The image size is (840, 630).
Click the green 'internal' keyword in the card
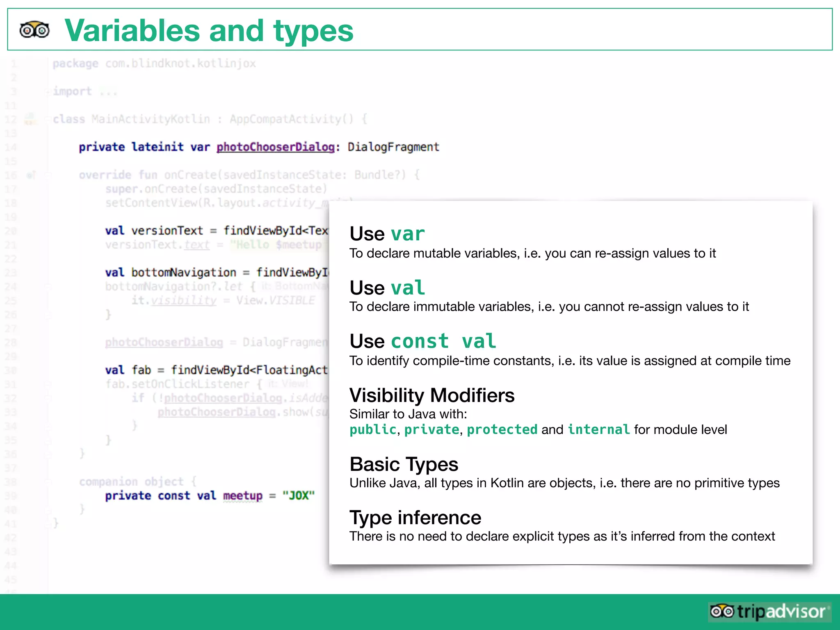point(598,429)
